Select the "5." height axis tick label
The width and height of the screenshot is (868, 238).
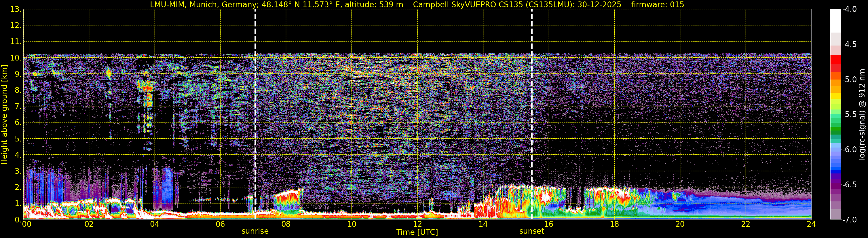(x=18, y=139)
